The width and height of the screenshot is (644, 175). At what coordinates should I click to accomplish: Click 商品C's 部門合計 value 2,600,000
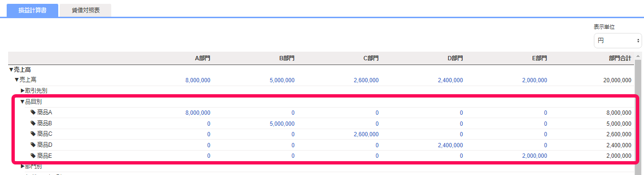pyautogui.click(x=619, y=134)
